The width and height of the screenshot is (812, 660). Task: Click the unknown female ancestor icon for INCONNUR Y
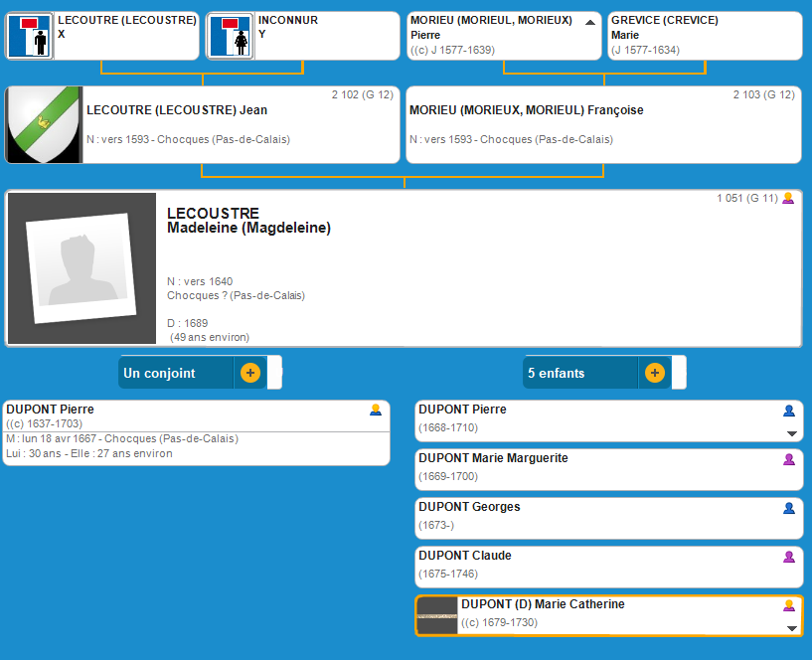pos(230,37)
